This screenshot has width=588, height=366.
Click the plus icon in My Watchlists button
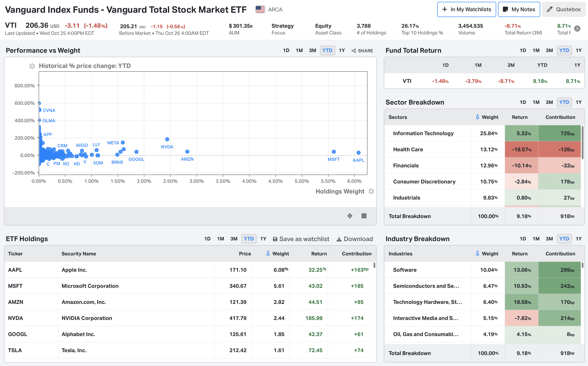coord(445,9)
